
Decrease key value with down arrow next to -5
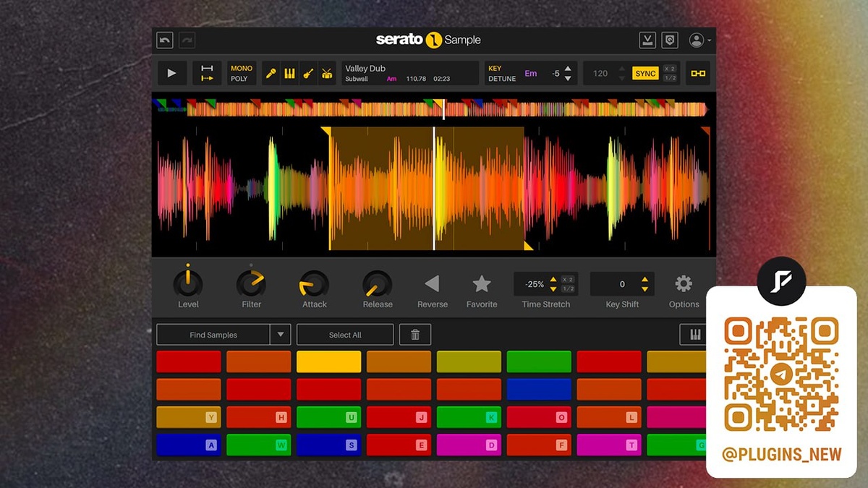click(x=568, y=78)
